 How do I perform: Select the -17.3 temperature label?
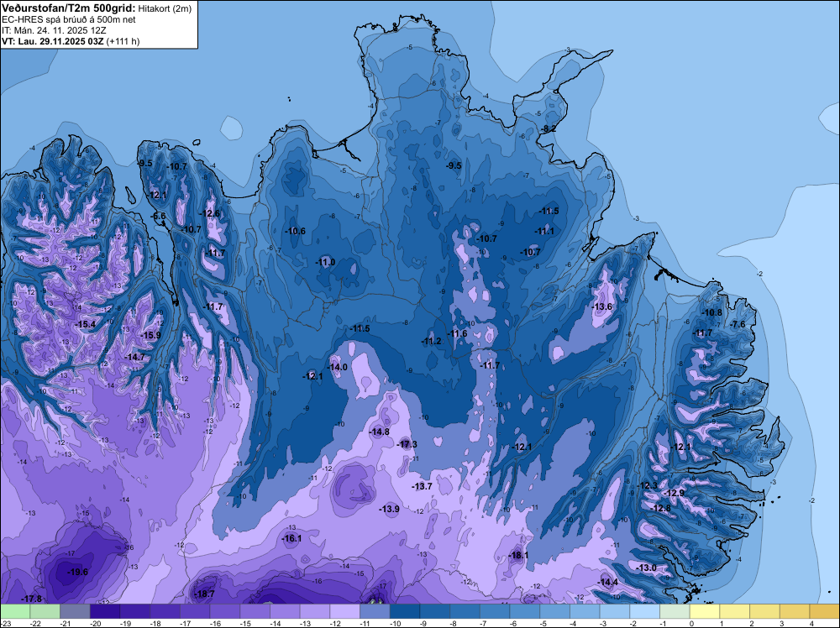click(x=407, y=444)
